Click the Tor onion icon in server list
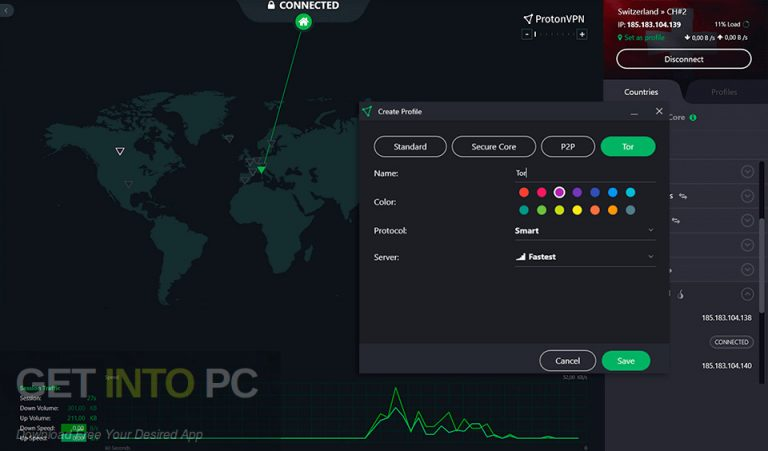Viewport: 768px width, 451px height. click(681, 294)
